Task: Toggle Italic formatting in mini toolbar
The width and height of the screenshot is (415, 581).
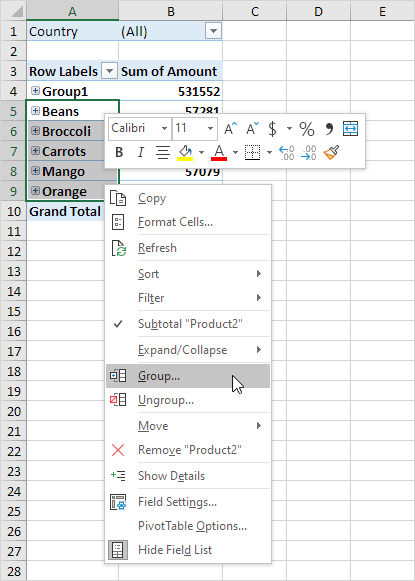Action: point(140,152)
